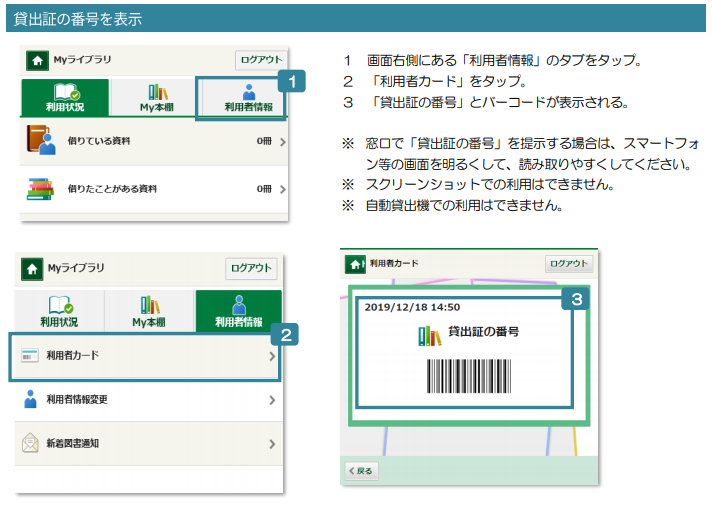
Task: Click the book-and-person icon beside 借りている資料
Action: pyautogui.click(x=41, y=140)
